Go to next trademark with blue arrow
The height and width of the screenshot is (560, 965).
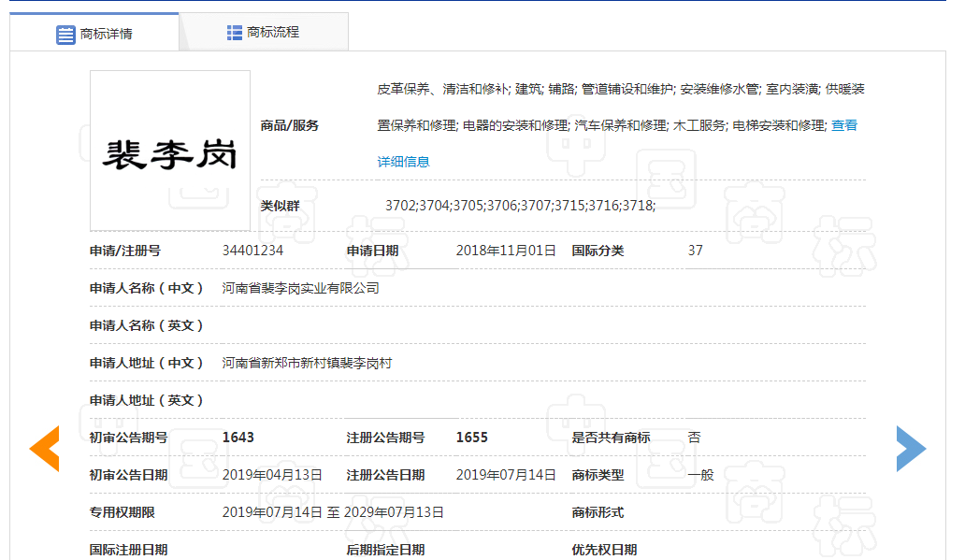click(x=911, y=449)
